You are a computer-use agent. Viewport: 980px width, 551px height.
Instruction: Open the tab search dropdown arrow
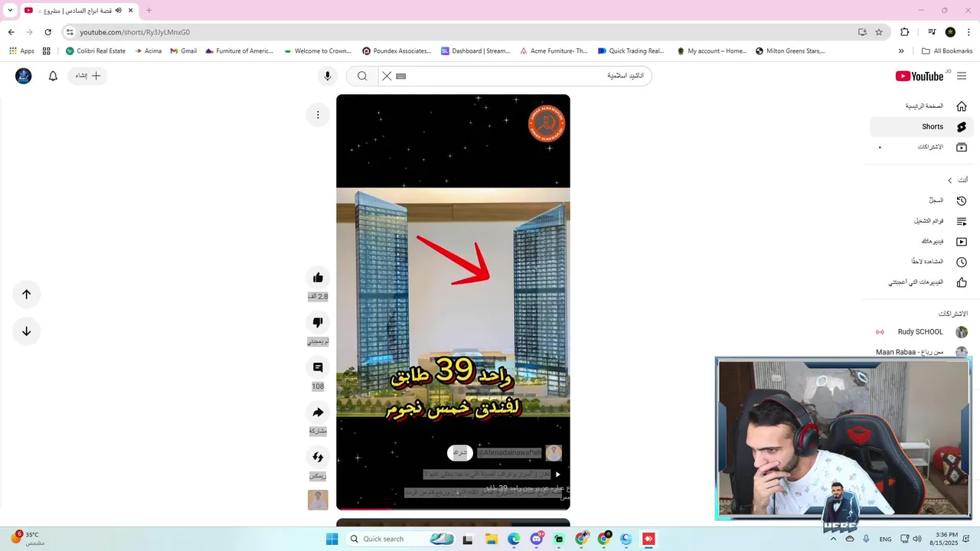[10, 10]
